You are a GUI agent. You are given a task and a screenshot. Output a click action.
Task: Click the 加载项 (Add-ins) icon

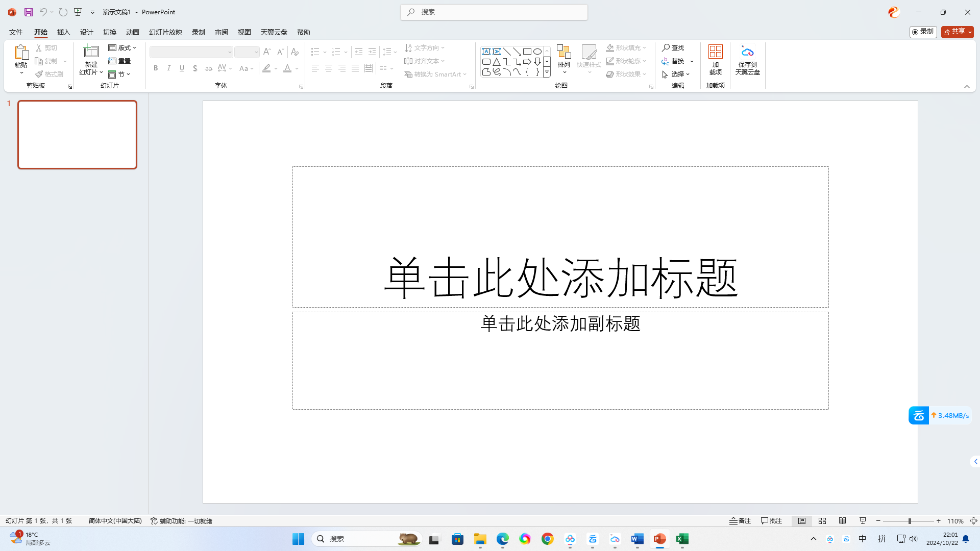(x=715, y=60)
